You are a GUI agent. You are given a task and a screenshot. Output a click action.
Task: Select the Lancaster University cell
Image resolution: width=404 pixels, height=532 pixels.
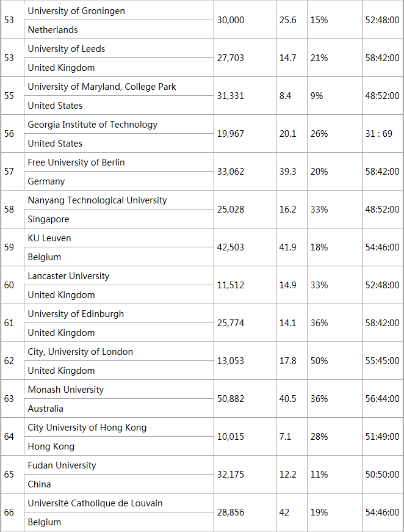(x=68, y=276)
